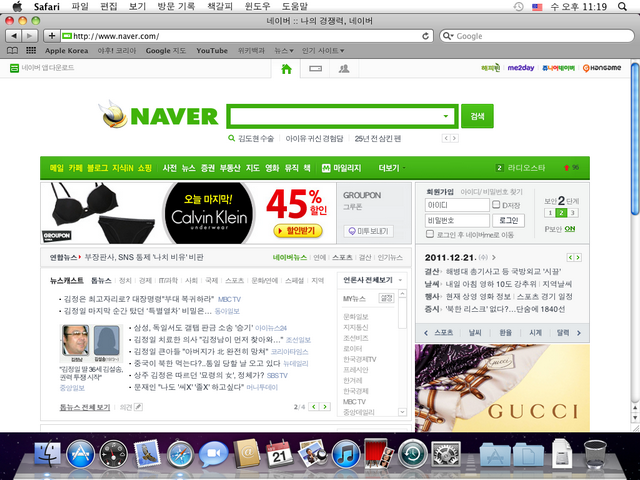Click the input source flag icon
Viewport: 640px width, 480px height.
pyautogui.click(x=537, y=7)
